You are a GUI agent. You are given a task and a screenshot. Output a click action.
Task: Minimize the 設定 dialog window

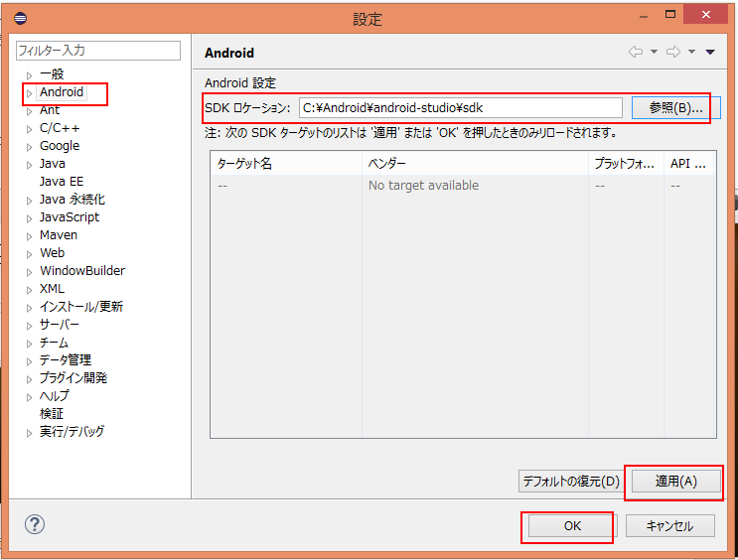pyautogui.click(x=644, y=16)
